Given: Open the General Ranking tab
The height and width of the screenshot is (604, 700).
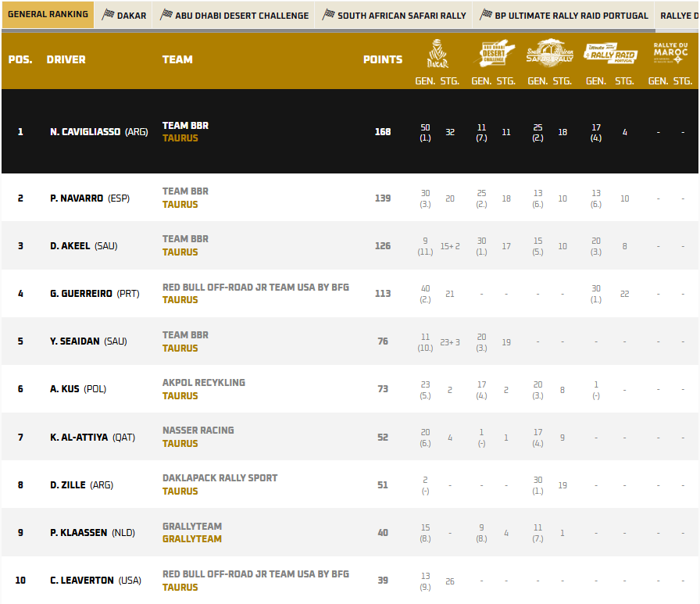Looking at the screenshot, I should pos(48,15).
